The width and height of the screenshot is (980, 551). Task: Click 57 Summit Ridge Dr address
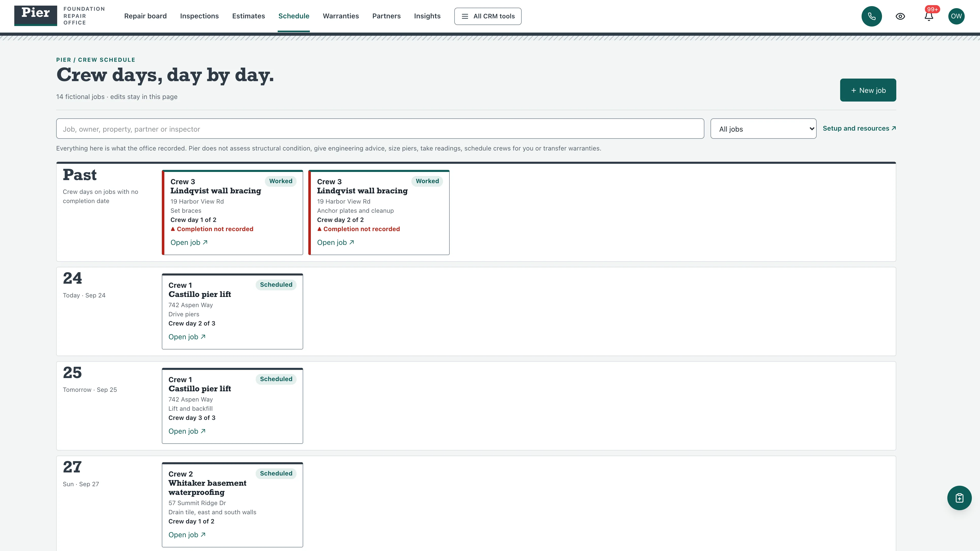click(197, 503)
